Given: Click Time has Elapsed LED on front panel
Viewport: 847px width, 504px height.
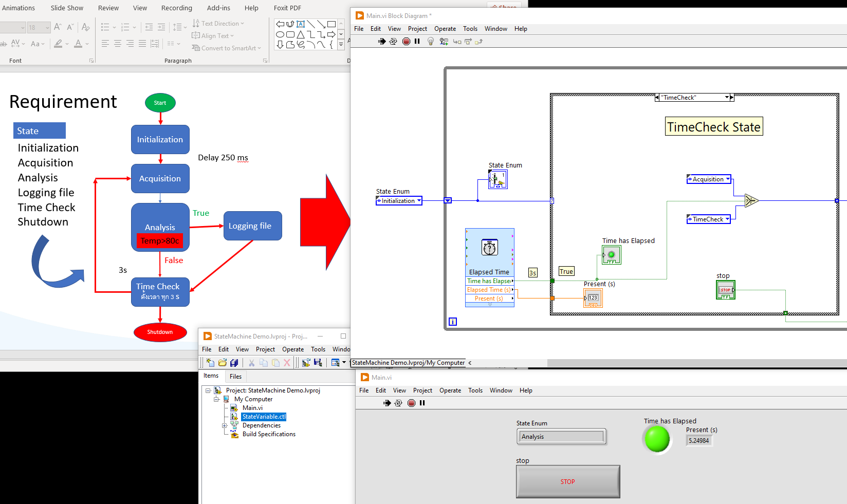Looking at the screenshot, I should pos(657,440).
